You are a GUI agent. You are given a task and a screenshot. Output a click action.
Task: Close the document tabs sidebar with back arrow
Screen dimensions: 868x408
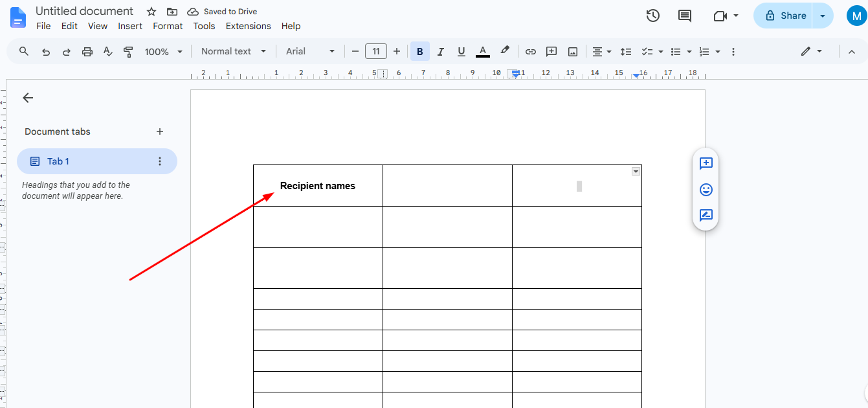pyautogui.click(x=28, y=98)
